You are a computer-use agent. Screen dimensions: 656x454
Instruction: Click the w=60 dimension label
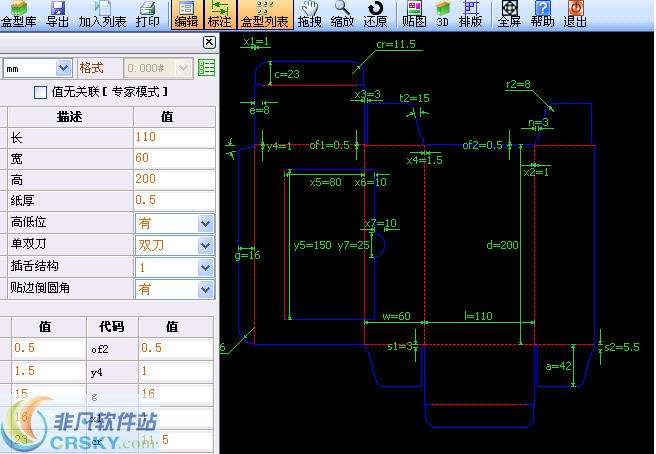[396, 315]
